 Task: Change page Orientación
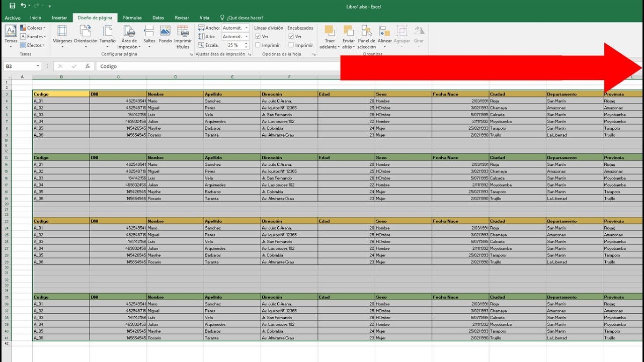86,36
